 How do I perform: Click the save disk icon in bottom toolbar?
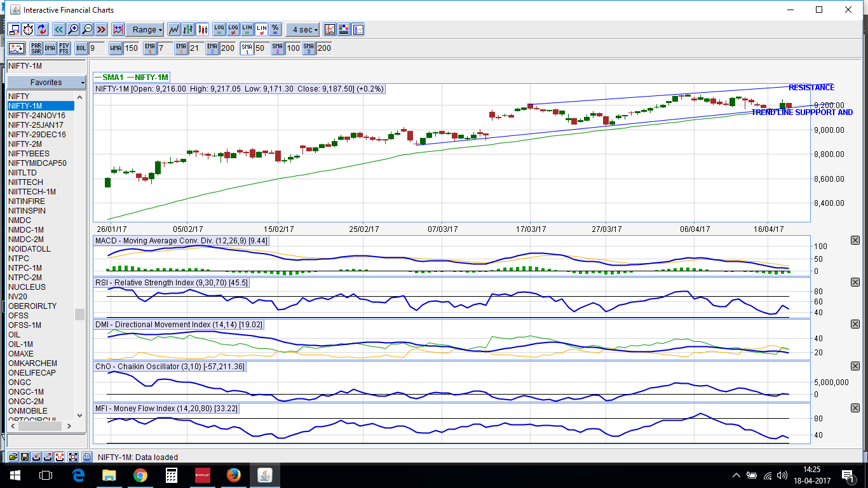pos(25,457)
